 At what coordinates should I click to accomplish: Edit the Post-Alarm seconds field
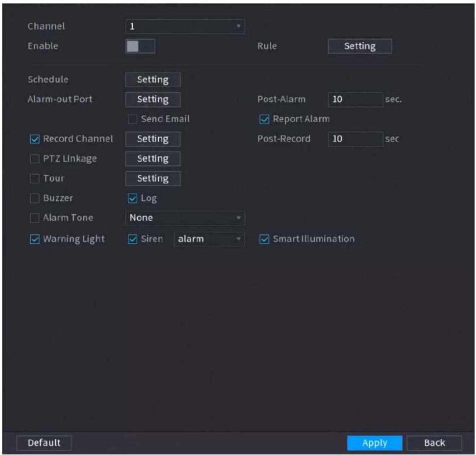(355, 100)
